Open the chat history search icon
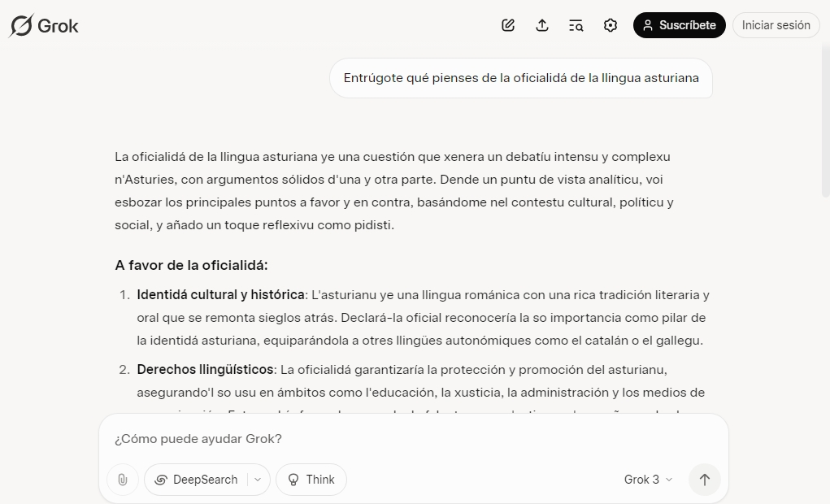The width and height of the screenshot is (830, 504). tap(576, 25)
